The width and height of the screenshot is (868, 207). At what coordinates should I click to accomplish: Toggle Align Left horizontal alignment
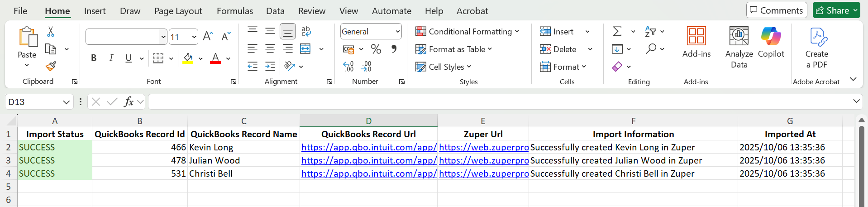pos(253,49)
